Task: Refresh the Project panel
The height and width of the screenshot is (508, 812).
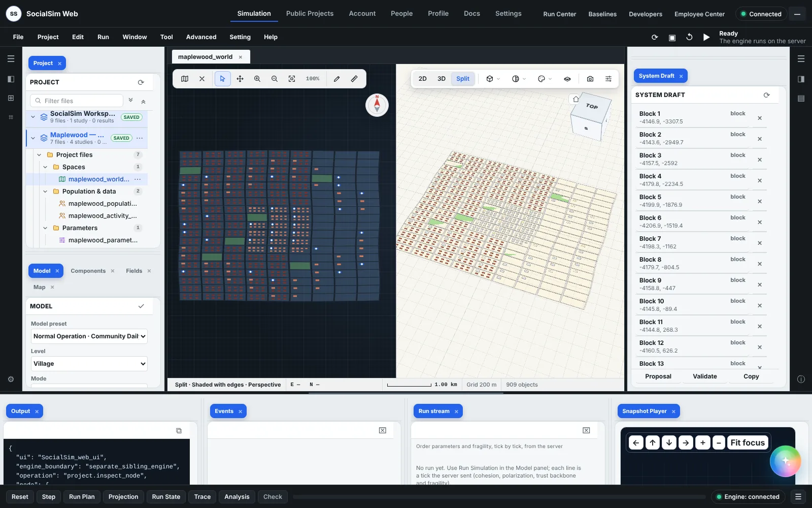Action: tap(141, 82)
